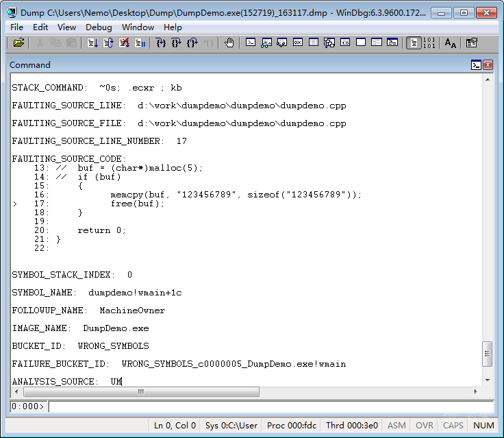
Task: Open the Edit menu
Action: pos(40,27)
